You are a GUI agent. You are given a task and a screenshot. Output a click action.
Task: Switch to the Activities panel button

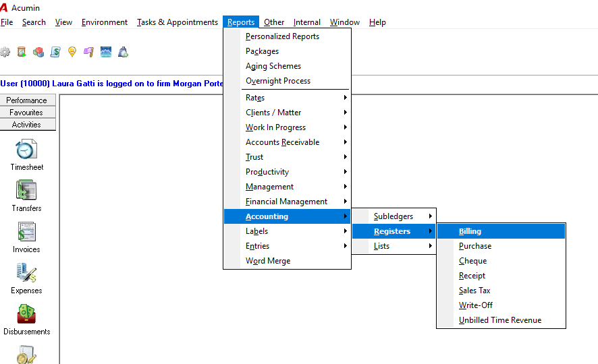click(28, 125)
